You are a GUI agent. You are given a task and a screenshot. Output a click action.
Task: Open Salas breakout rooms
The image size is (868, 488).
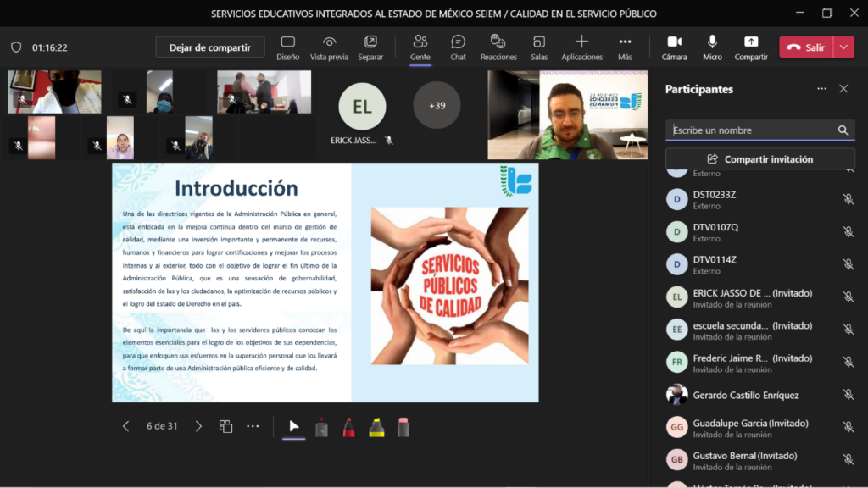tap(539, 47)
